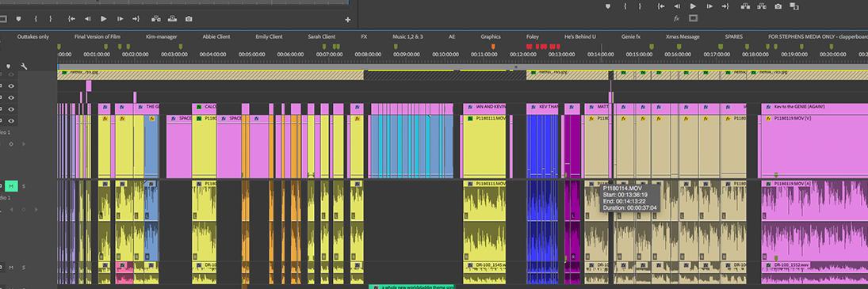This screenshot has height=289, width=868.
Task: Select the He's Behind U tab
Action: [580, 36]
